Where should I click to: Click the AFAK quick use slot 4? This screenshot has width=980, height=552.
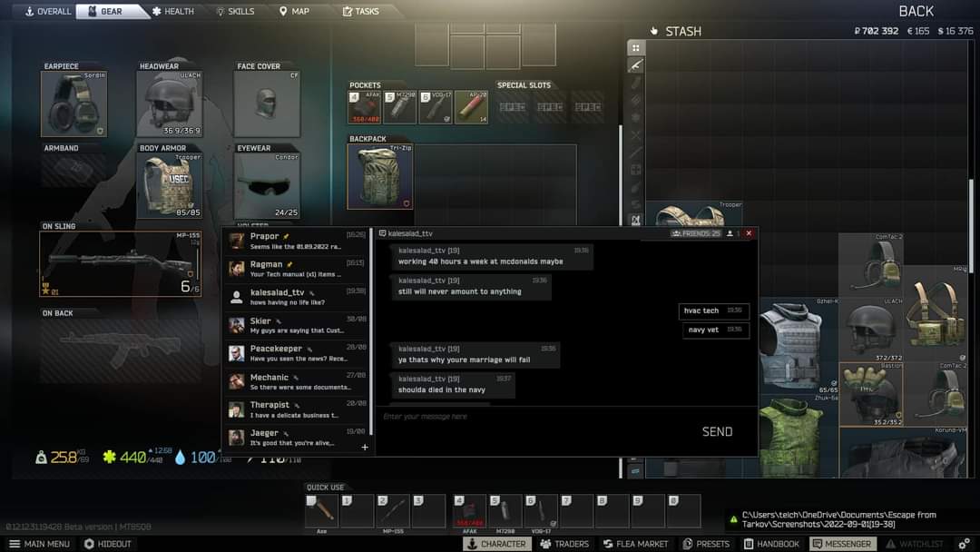point(469,511)
